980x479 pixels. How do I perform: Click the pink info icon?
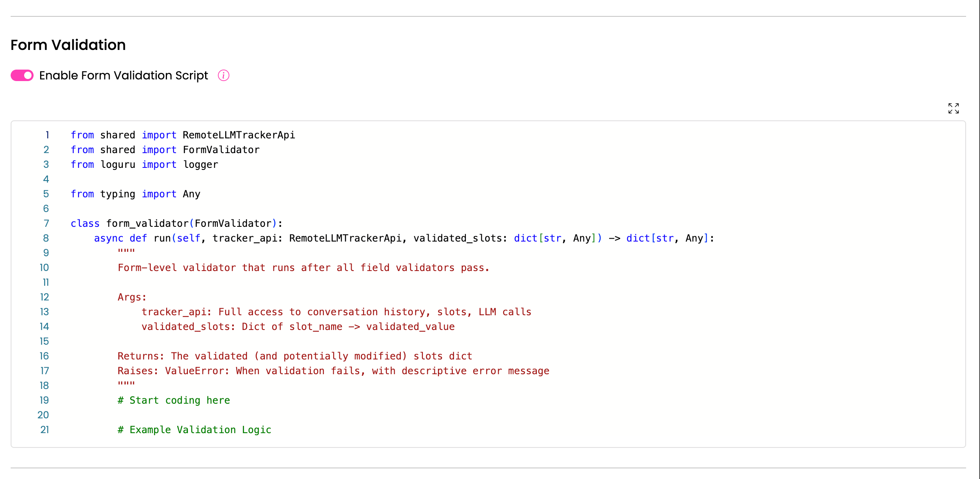224,75
